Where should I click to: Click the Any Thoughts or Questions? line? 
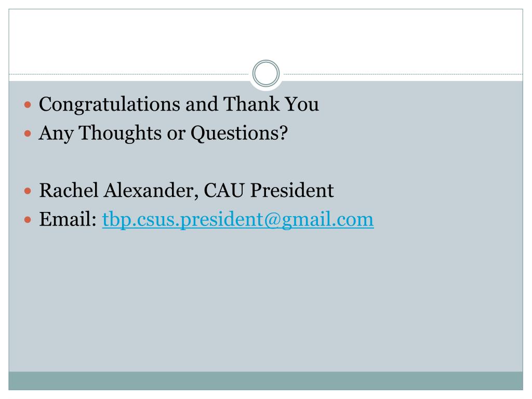point(163,133)
